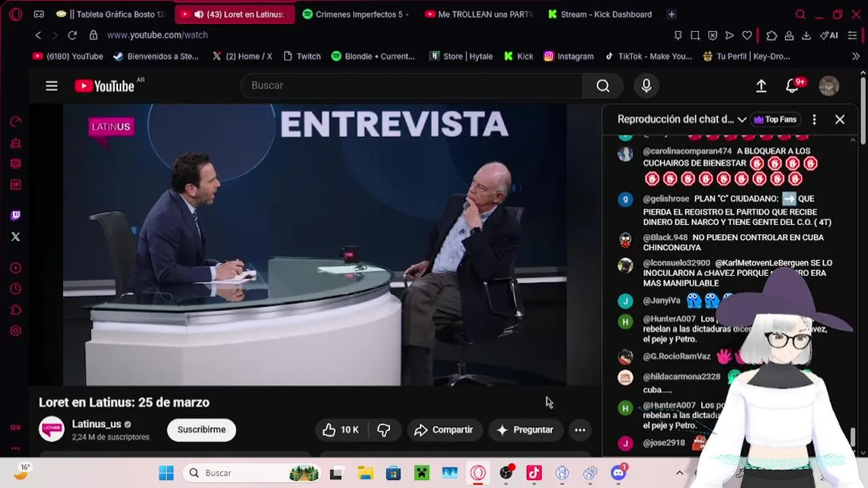868x488 pixels.
Task: Dislike the video with thumbs down
Action: [384, 430]
